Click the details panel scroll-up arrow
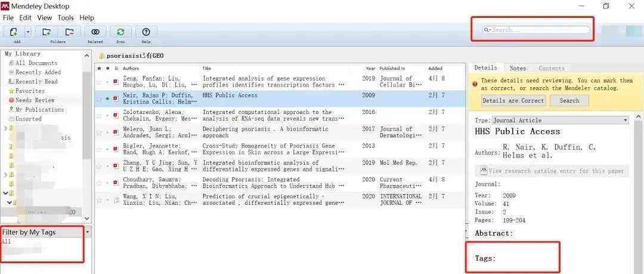The width and height of the screenshot is (644, 274). [x=639, y=118]
